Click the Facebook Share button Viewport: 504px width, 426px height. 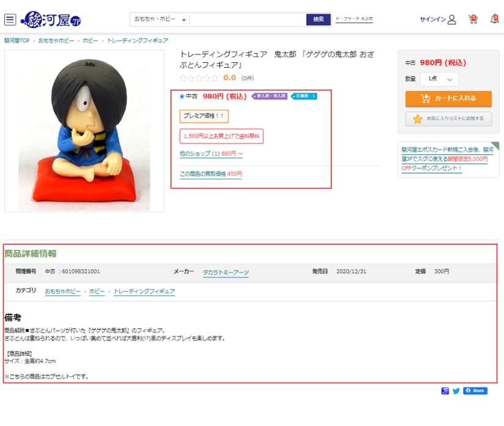tap(475, 391)
